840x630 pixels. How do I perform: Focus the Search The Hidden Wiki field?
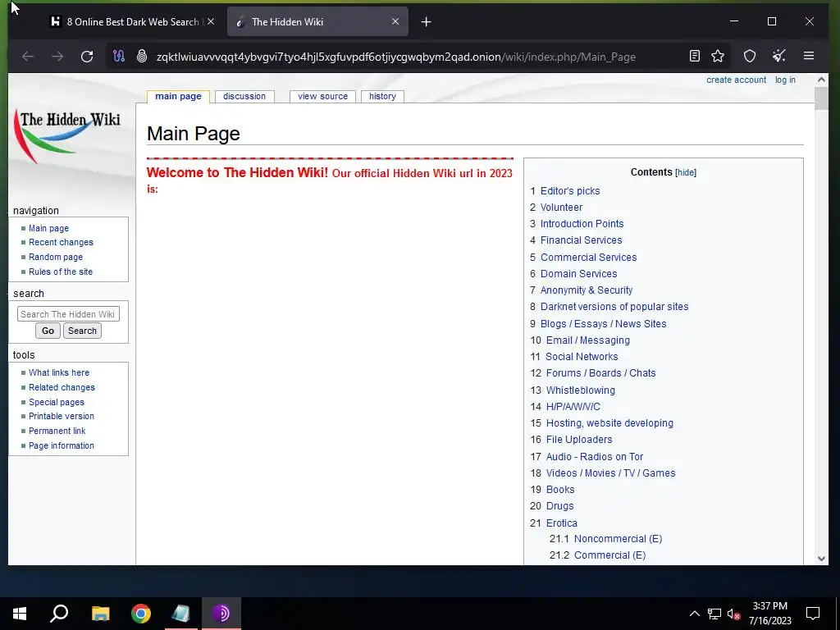pyautogui.click(x=68, y=314)
